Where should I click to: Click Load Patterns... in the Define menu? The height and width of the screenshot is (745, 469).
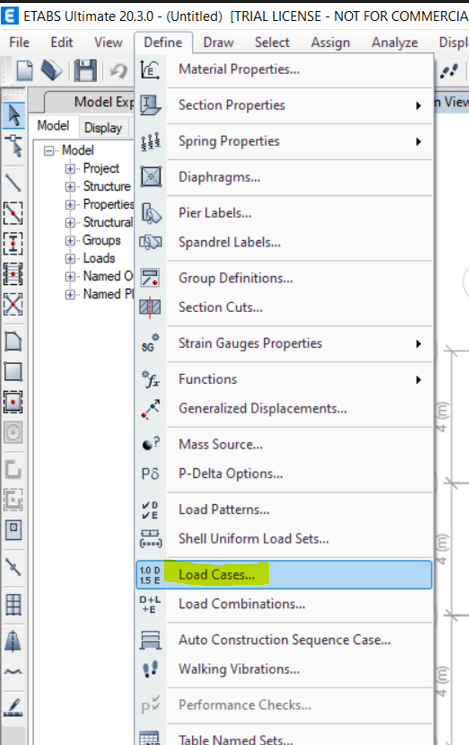pos(224,509)
